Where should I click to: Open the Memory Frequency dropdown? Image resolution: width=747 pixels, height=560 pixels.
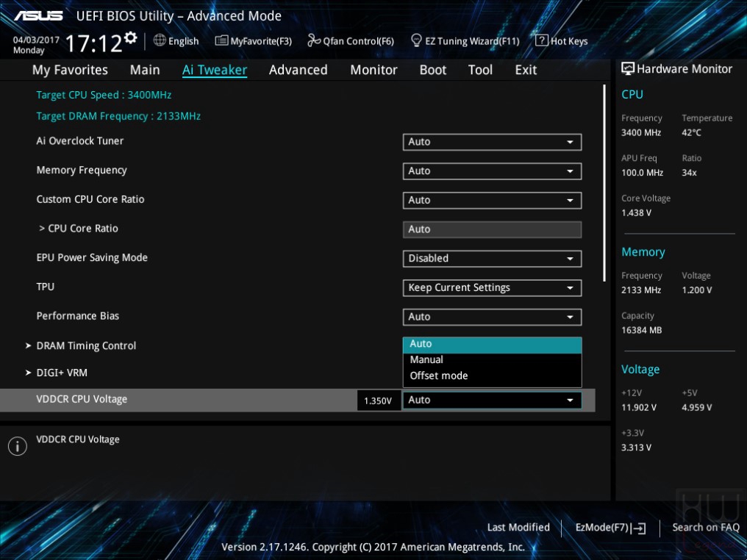pos(492,171)
